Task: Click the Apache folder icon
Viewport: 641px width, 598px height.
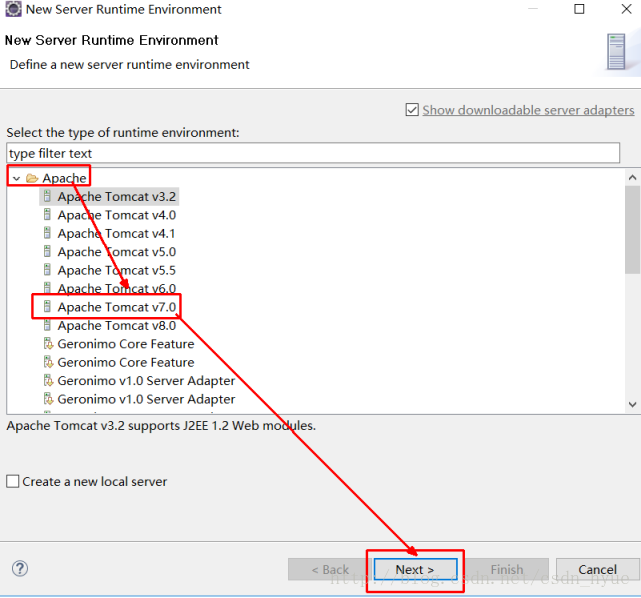Action: pyautogui.click(x=32, y=178)
